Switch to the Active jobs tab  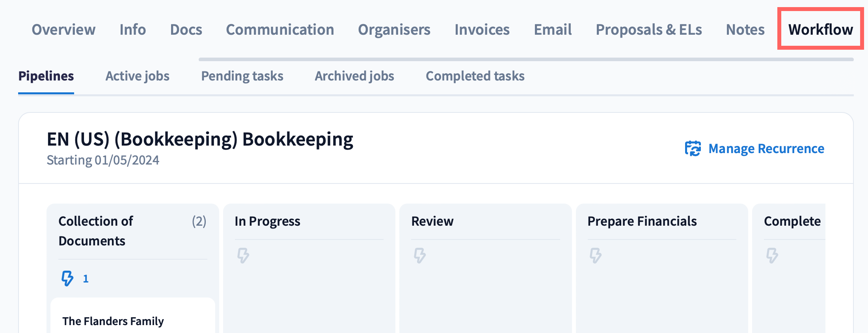click(137, 76)
